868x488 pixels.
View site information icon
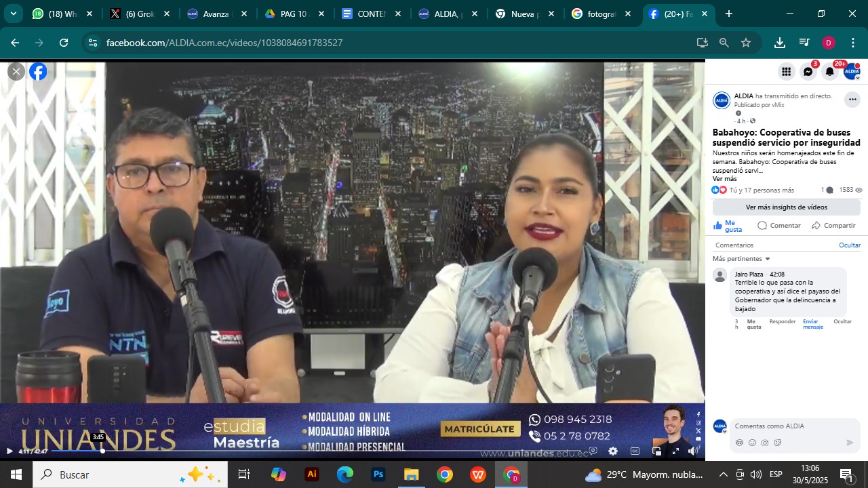coord(94,43)
